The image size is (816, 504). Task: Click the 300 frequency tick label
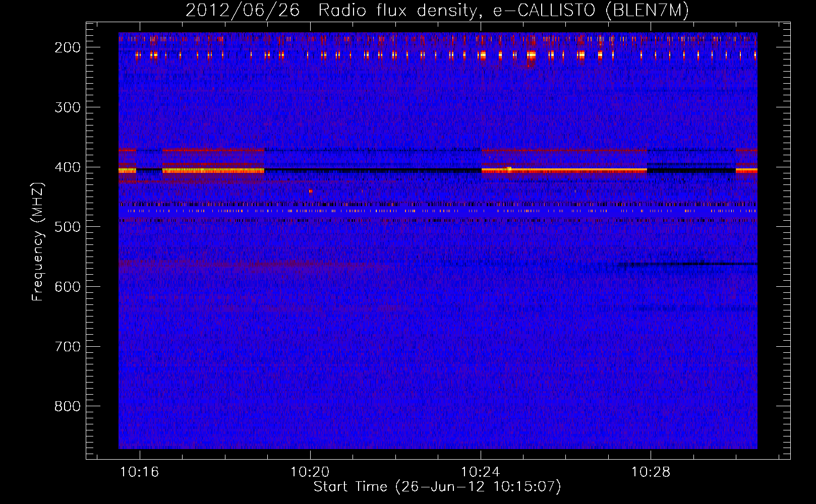[68, 107]
